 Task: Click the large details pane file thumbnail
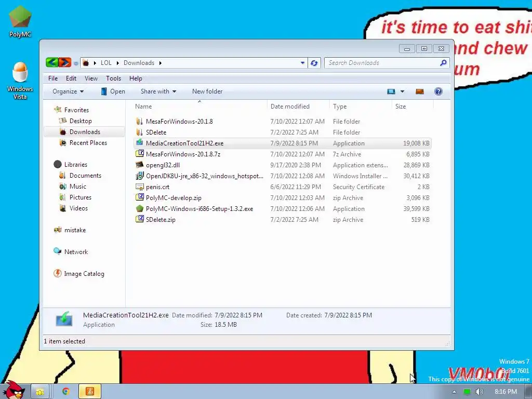64,319
